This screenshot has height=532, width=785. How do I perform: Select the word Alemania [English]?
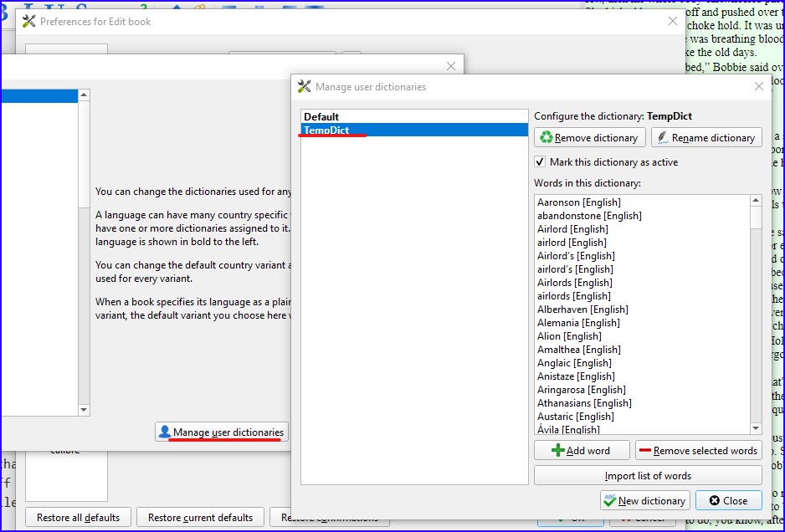point(578,323)
